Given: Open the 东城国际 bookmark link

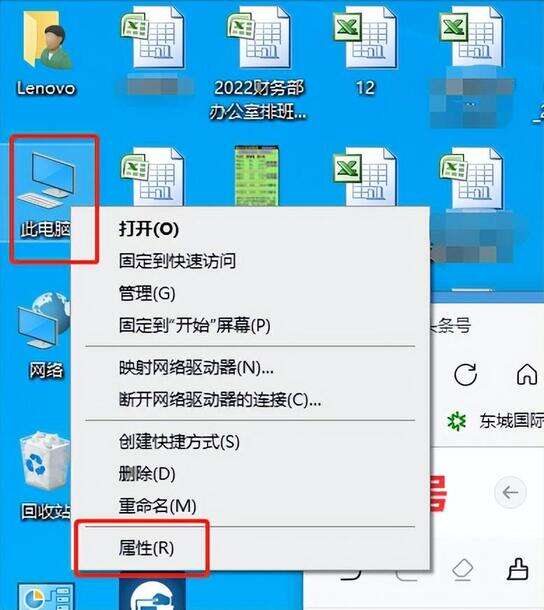Looking at the screenshot, I should [x=495, y=421].
